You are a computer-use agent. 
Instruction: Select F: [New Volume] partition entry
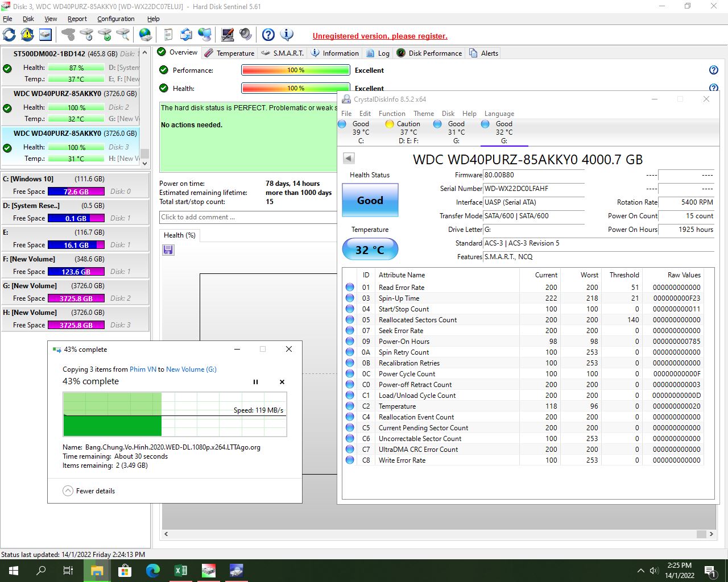click(75, 265)
